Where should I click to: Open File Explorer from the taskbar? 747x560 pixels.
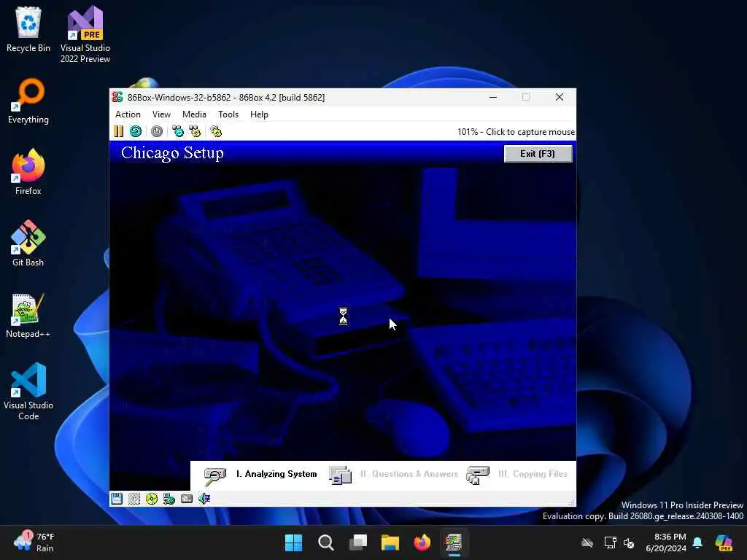tap(390, 542)
